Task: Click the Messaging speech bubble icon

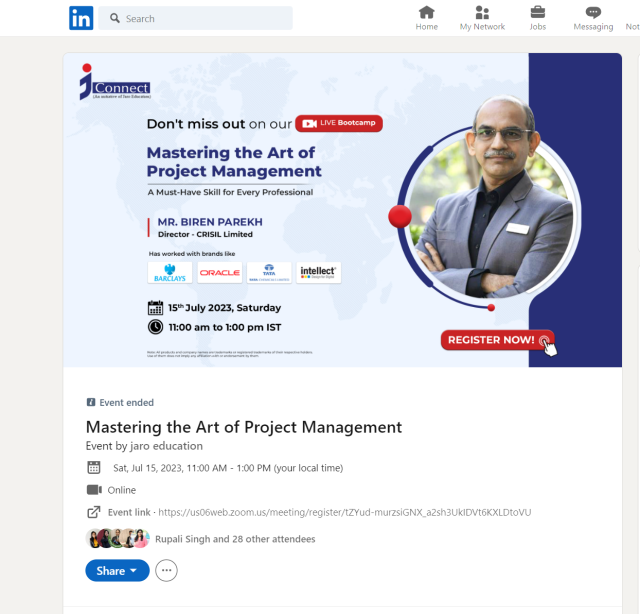Action: tap(593, 12)
